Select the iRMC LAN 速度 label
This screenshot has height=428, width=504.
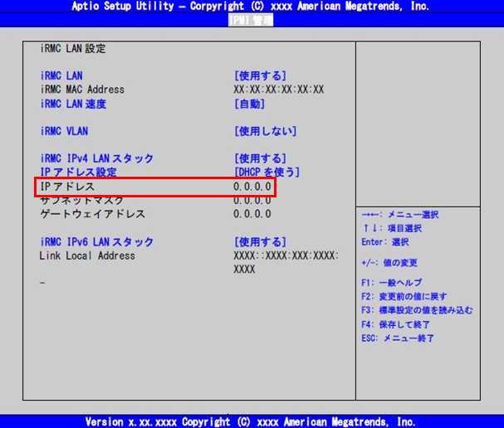pos(73,104)
